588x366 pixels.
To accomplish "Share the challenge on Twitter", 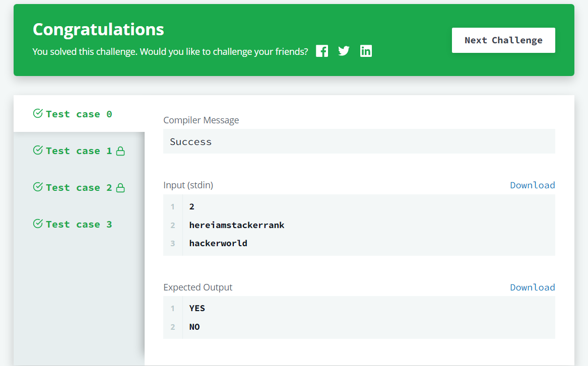I will point(344,51).
